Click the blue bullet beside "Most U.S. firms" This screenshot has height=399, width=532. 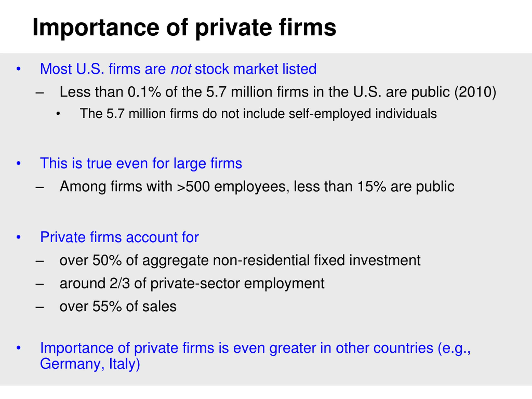coord(18,69)
